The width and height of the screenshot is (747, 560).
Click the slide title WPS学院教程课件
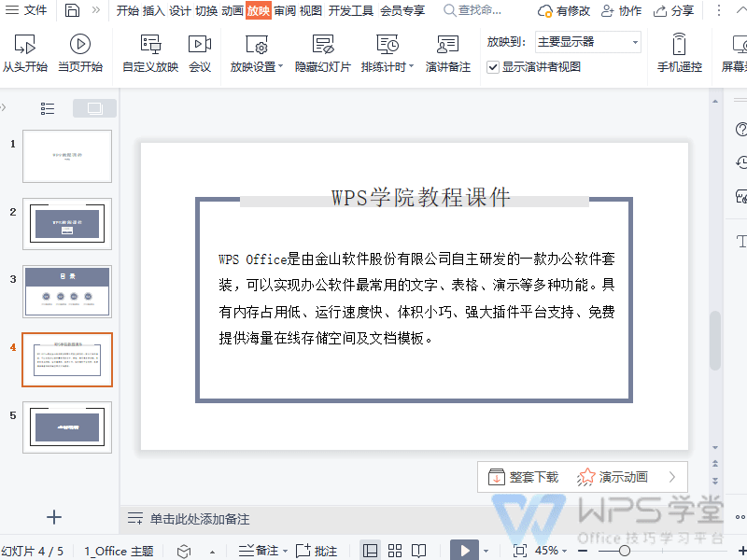click(421, 197)
